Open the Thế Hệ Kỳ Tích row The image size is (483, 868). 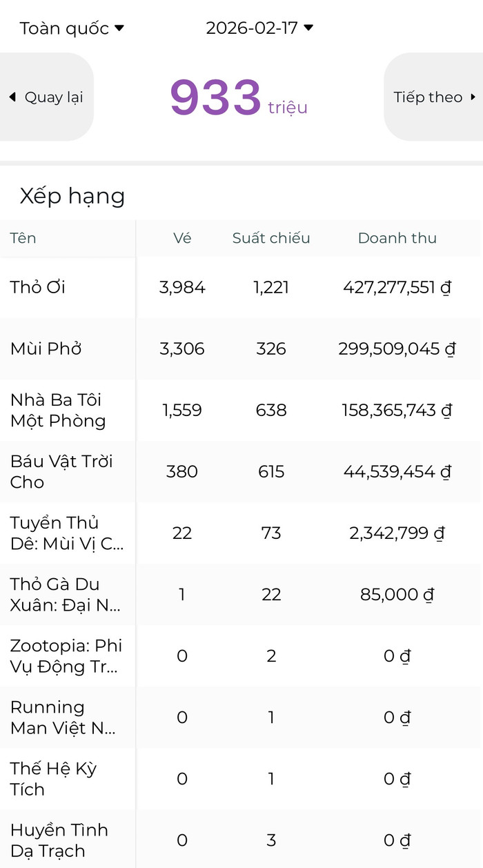(x=53, y=778)
